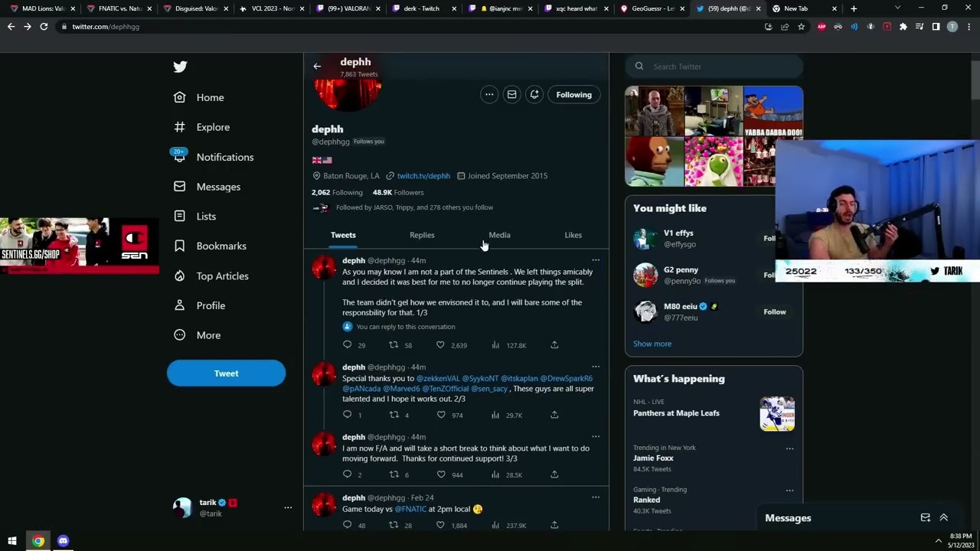This screenshot has height=551, width=980.
Task: Click the Search Twitter field
Action: (714, 67)
